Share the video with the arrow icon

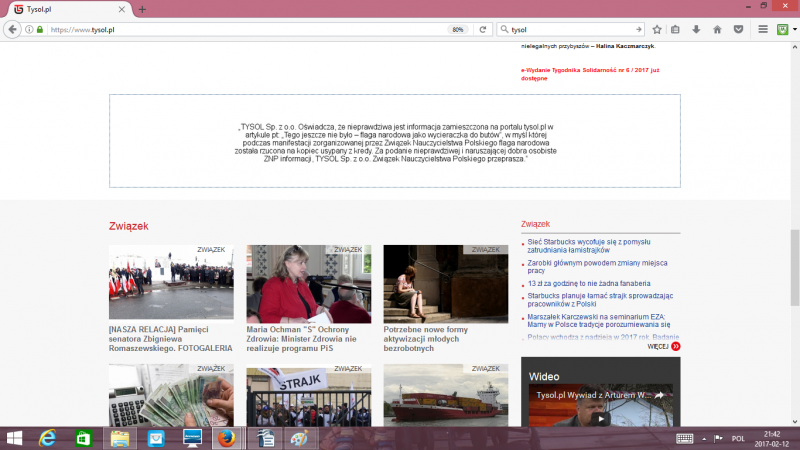point(659,395)
